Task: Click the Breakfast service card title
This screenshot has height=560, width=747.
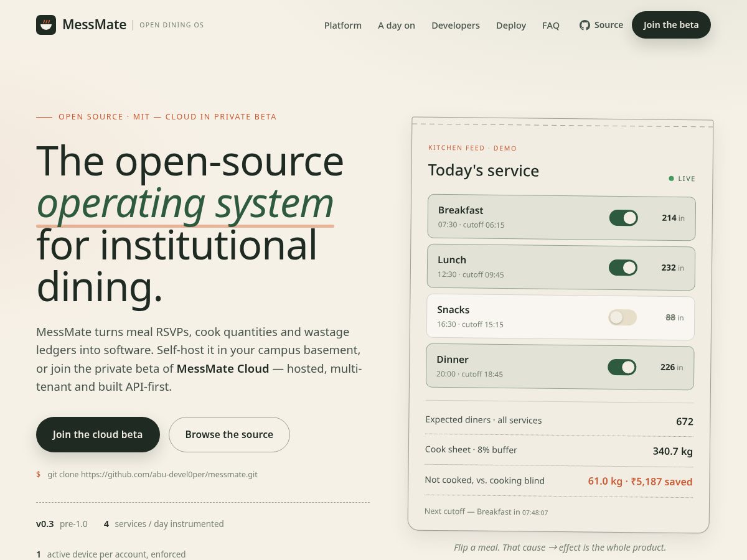Action: point(461,210)
